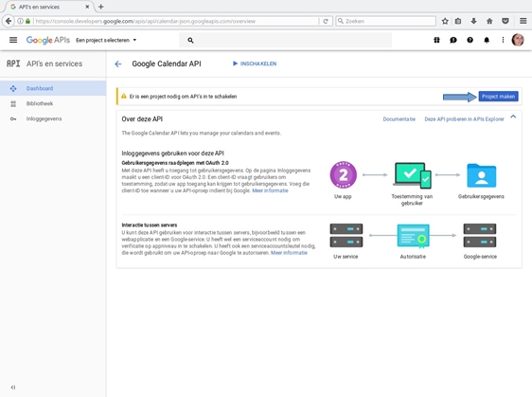Open Meer informatie link under Interactie tussen servers
Screen dimensions: 532x397
click(x=289, y=253)
